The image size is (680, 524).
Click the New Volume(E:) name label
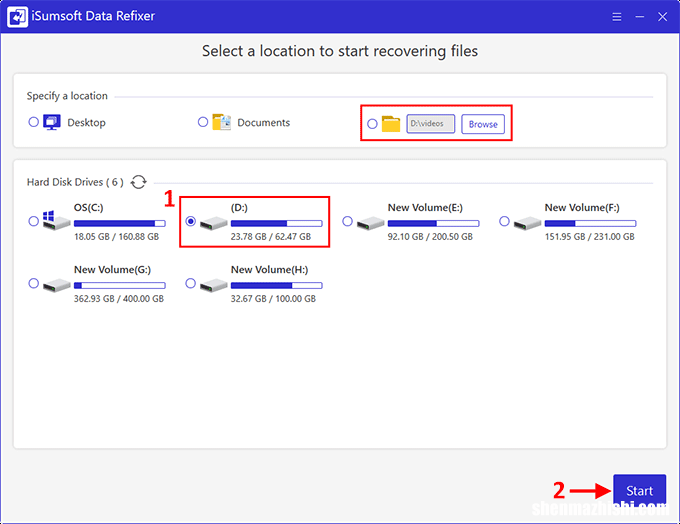click(425, 208)
